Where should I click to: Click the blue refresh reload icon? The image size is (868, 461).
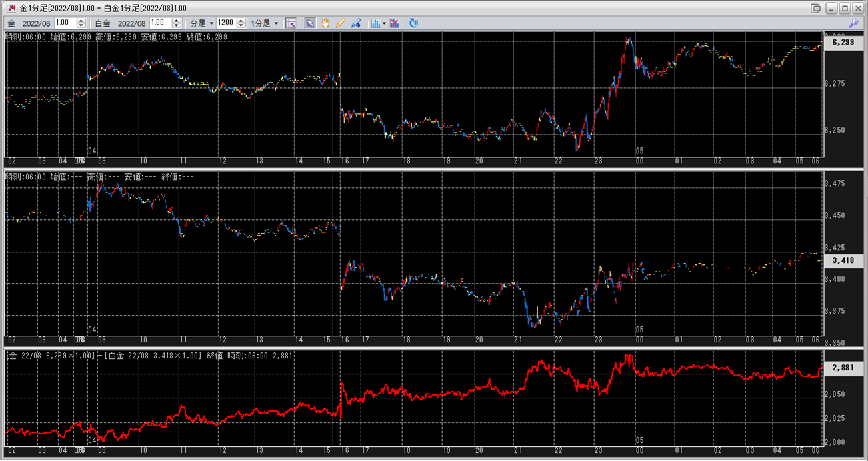pos(413,23)
